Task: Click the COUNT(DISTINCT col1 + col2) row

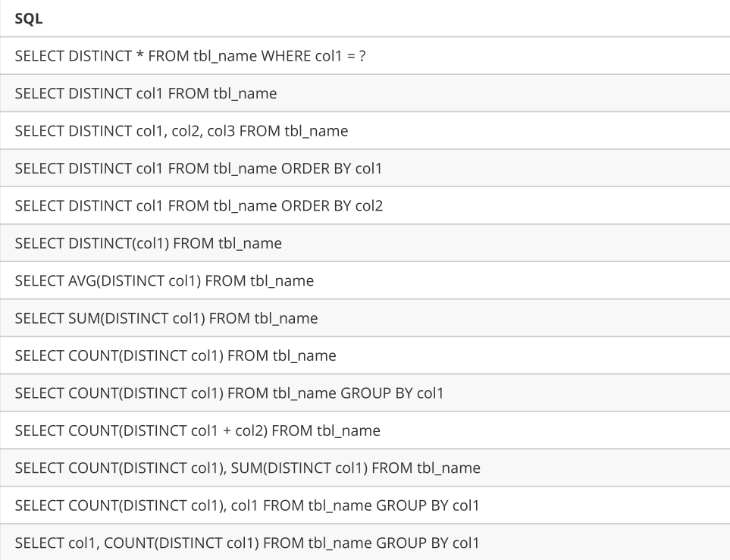Action: click(x=365, y=430)
